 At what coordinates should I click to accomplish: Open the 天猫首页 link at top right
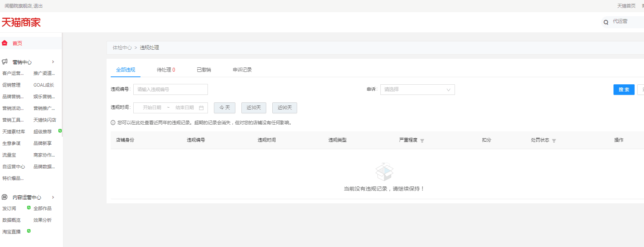626,6
